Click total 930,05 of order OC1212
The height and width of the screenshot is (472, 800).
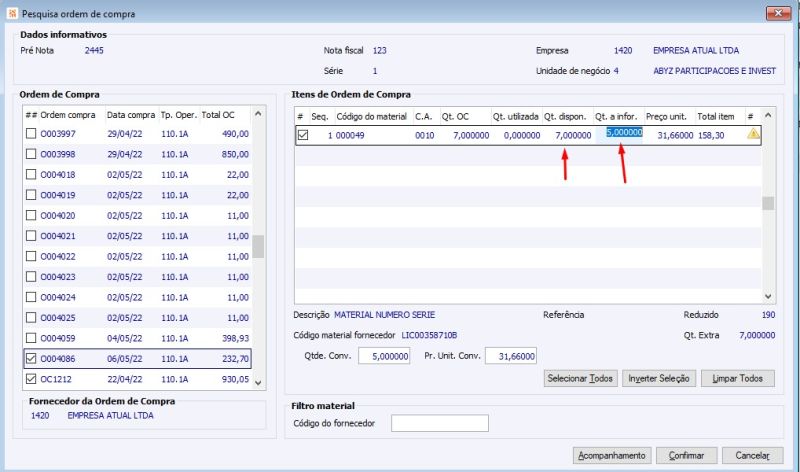pos(235,379)
